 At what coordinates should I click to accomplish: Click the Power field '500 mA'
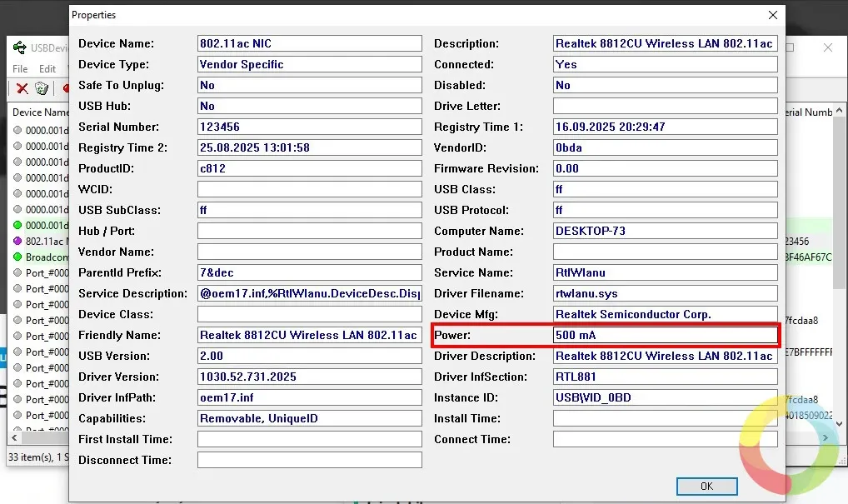tap(666, 335)
